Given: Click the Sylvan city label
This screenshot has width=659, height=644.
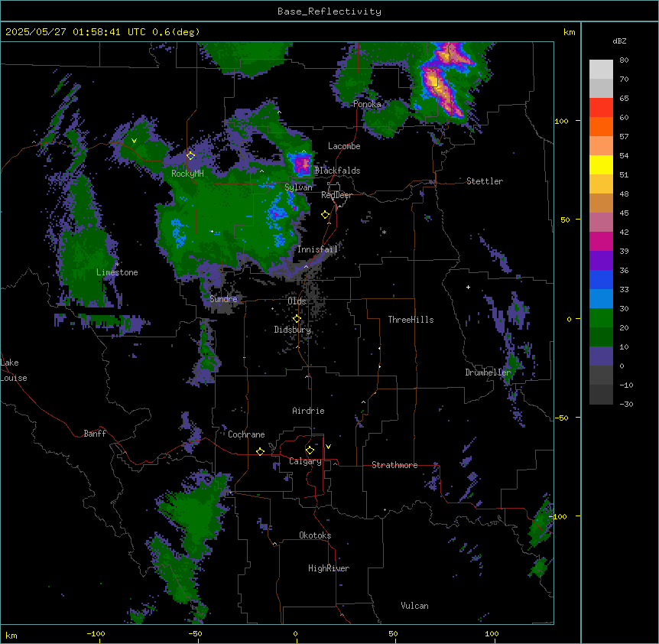Looking at the screenshot, I should click(x=298, y=187).
